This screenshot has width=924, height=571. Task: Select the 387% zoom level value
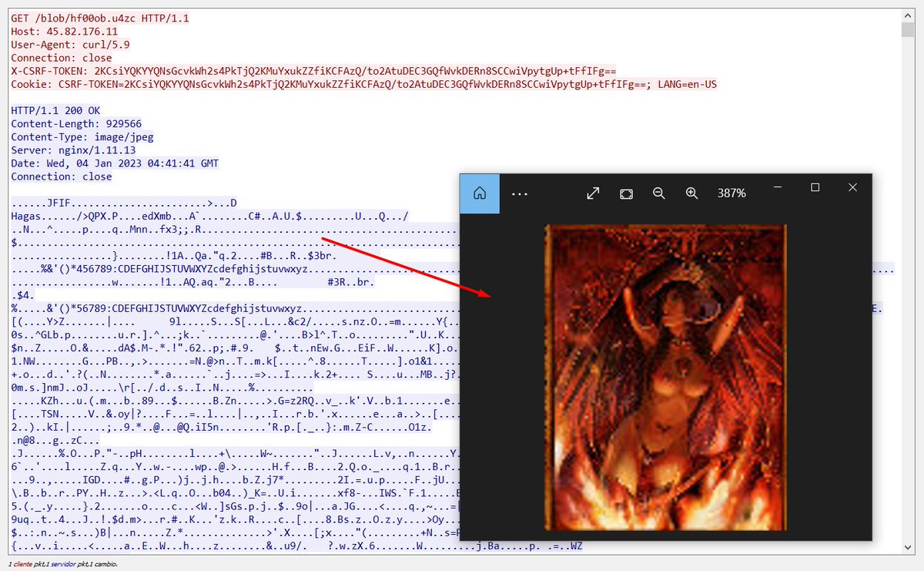[731, 193]
